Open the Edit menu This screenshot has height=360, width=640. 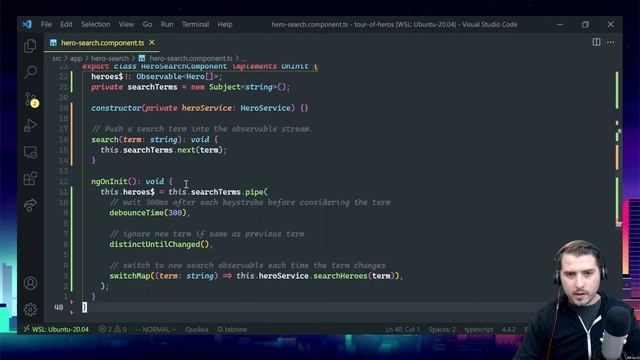66,24
